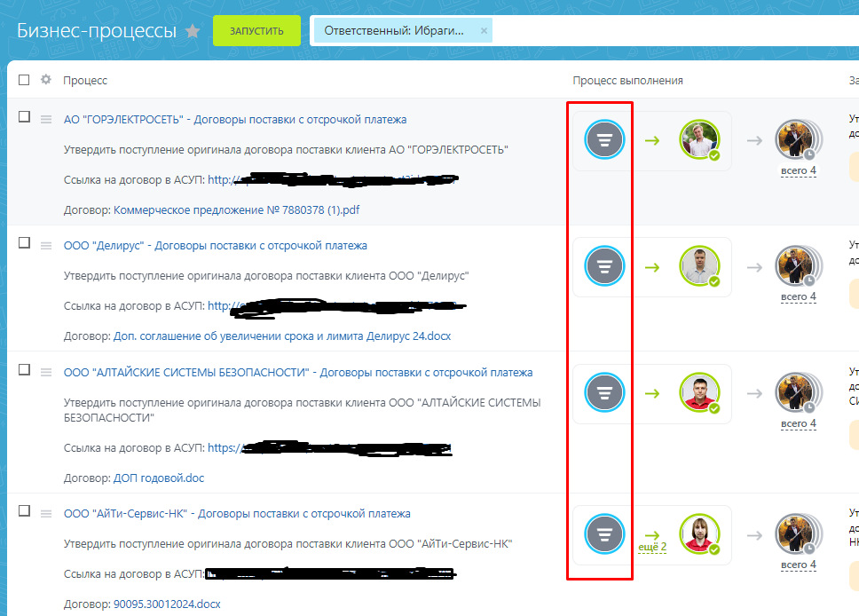Click workflow start icon in ГОРЭЛЕКТРОСЕТЬ row
This screenshot has width=859, height=616.
(x=604, y=139)
